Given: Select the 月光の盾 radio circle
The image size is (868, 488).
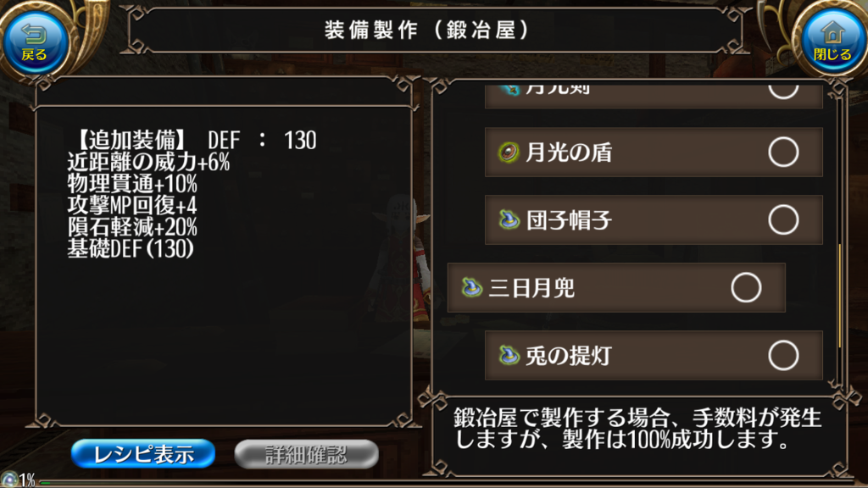Looking at the screenshot, I should pos(782,152).
